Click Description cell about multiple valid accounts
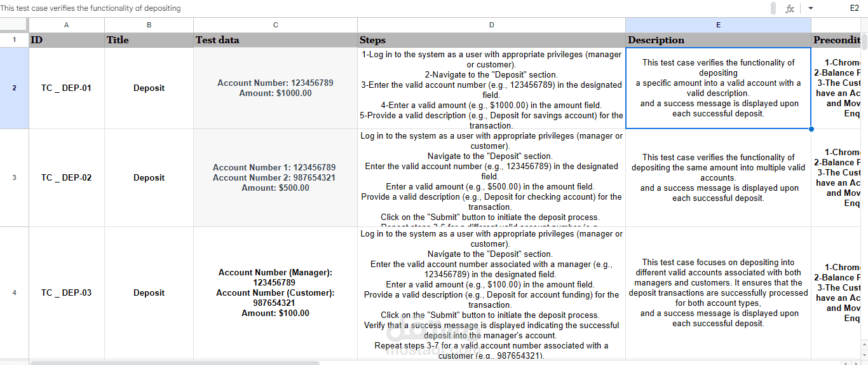868x365 pixels. click(x=719, y=177)
